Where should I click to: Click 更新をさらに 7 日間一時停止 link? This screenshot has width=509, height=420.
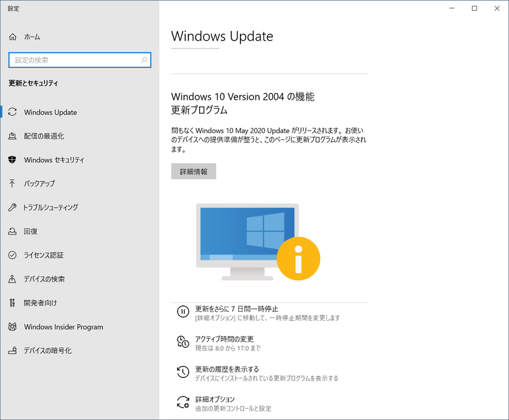pos(237,309)
